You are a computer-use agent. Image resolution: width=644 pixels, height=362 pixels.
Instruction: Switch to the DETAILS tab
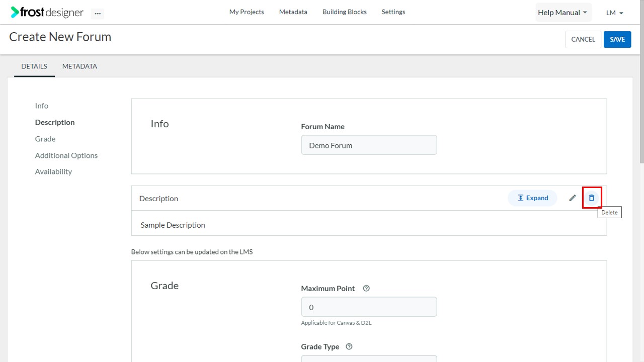[x=34, y=66]
